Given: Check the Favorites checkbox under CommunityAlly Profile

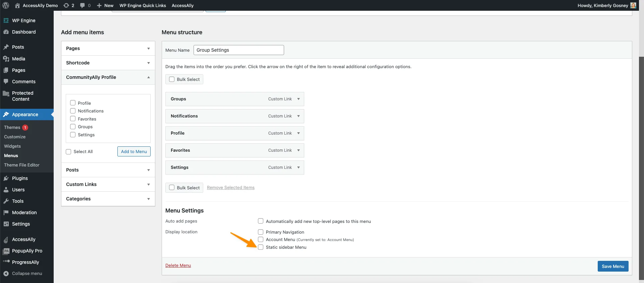Looking at the screenshot, I should (73, 119).
